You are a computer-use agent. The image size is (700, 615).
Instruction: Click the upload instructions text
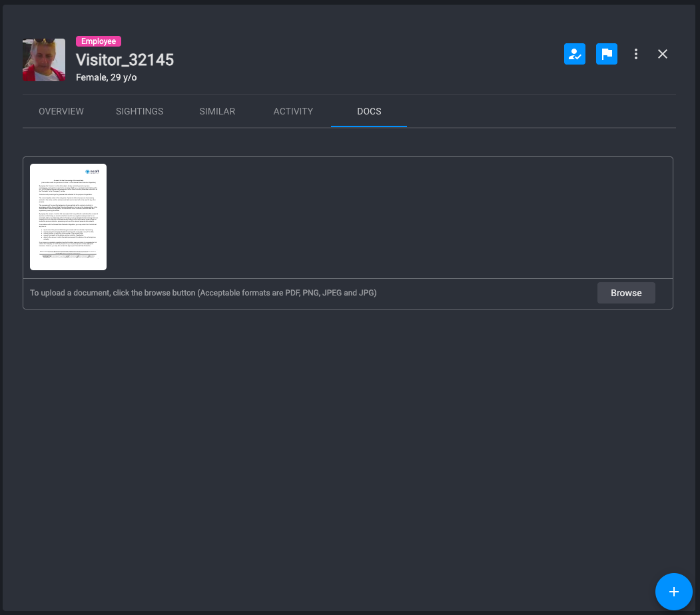[x=203, y=293]
